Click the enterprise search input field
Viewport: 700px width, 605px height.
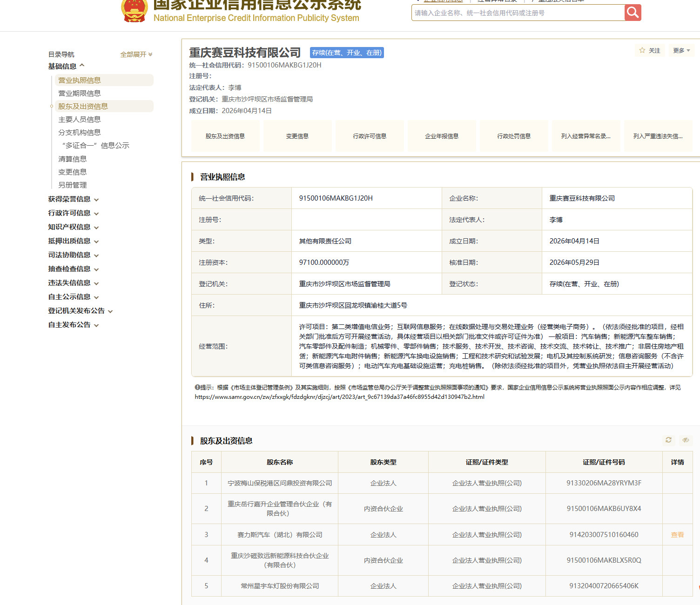pyautogui.click(x=518, y=13)
